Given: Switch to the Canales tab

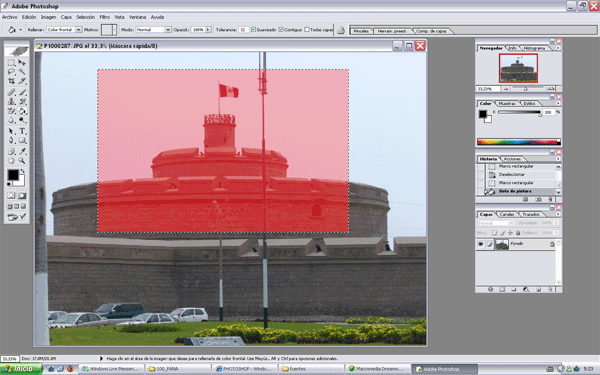Looking at the screenshot, I should click(x=507, y=214).
